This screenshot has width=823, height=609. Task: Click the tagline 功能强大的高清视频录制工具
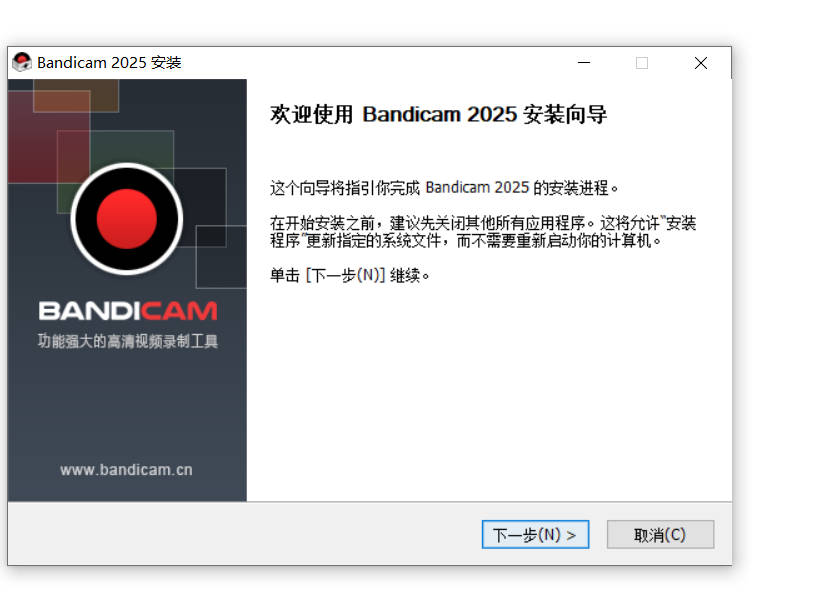pyautogui.click(x=128, y=341)
